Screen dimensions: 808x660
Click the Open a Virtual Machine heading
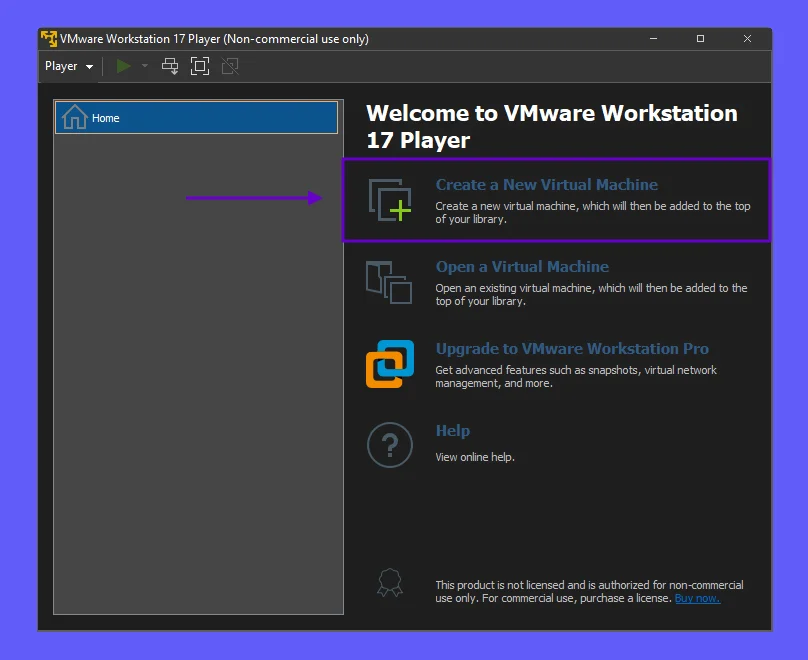pyautogui.click(x=522, y=267)
